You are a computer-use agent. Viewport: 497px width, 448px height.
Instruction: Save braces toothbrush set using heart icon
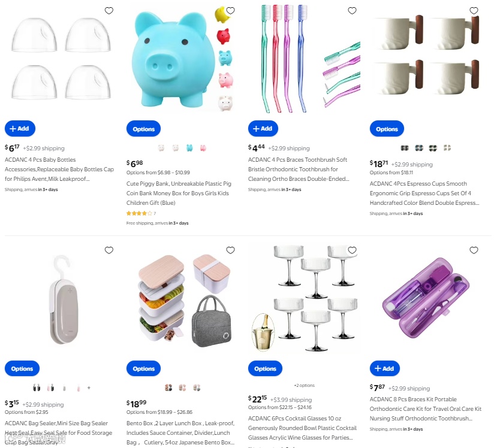click(352, 11)
